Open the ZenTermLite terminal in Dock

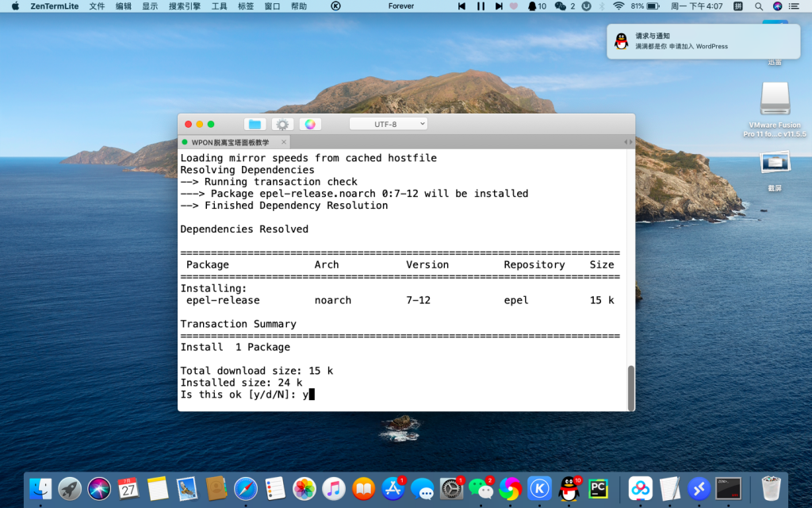728,488
